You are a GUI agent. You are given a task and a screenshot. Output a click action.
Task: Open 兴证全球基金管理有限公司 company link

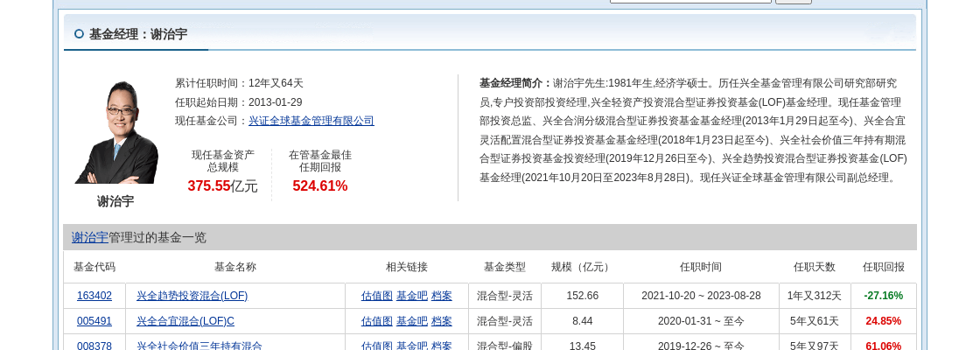tap(311, 121)
